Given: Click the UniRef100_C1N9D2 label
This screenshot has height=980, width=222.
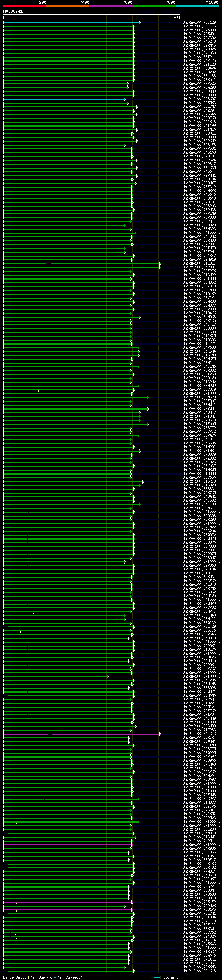Looking at the screenshot, I should tap(199, 447).
